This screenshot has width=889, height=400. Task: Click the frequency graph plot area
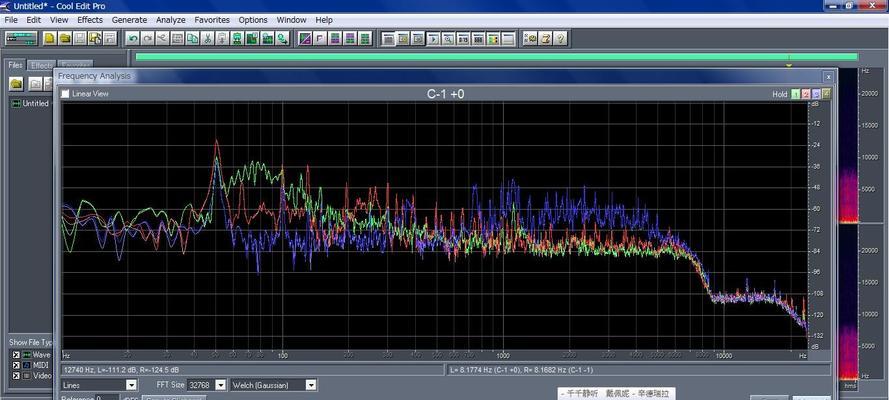click(x=434, y=225)
